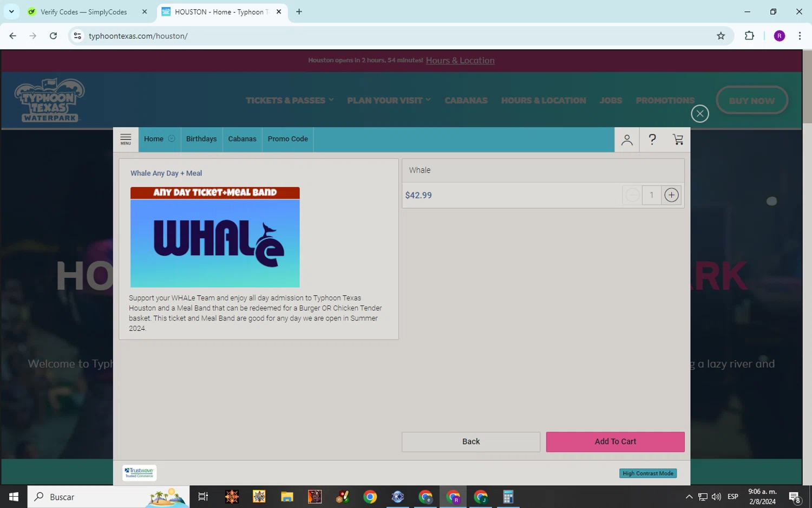Click the Add To Cart button

point(615,442)
